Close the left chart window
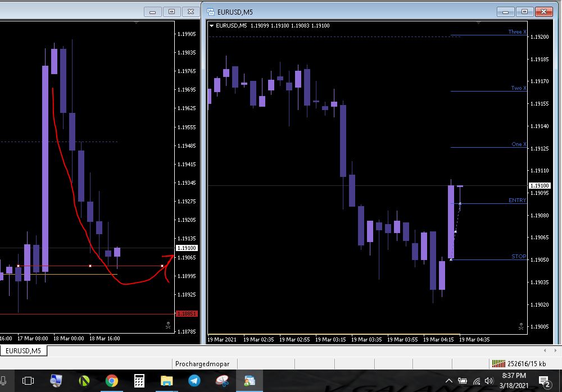Image resolution: width=562 pixels, height=392 pixels. [191, 12]
